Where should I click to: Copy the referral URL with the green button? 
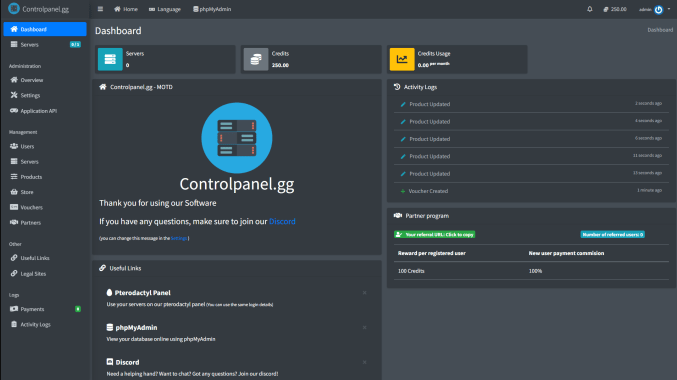(x=434, y=234)
